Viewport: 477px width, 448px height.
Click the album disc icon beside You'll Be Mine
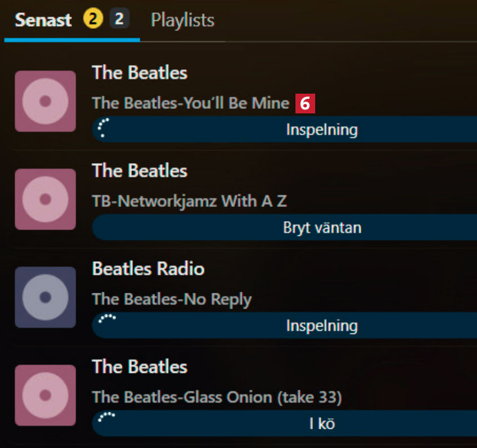46,102
